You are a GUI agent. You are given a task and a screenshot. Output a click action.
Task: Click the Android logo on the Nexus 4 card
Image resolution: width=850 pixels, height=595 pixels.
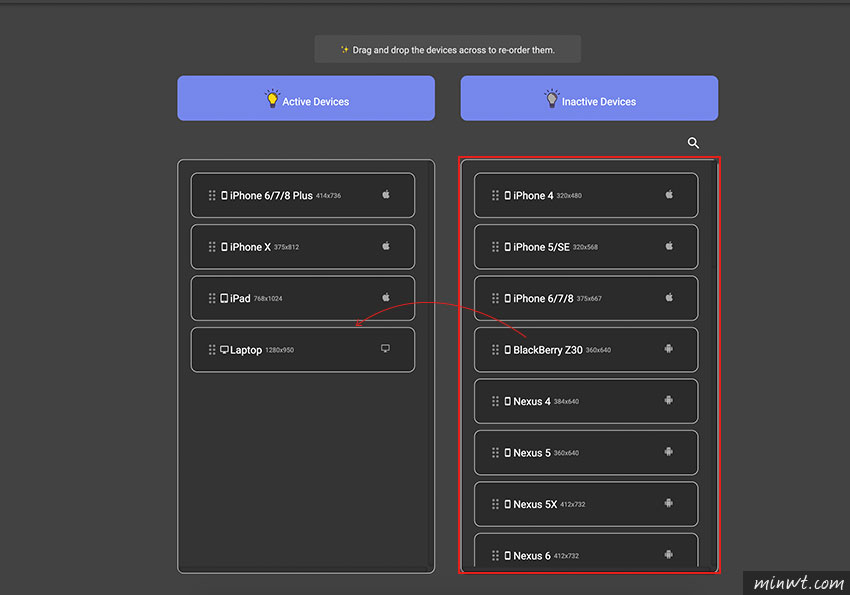point(669,400)
